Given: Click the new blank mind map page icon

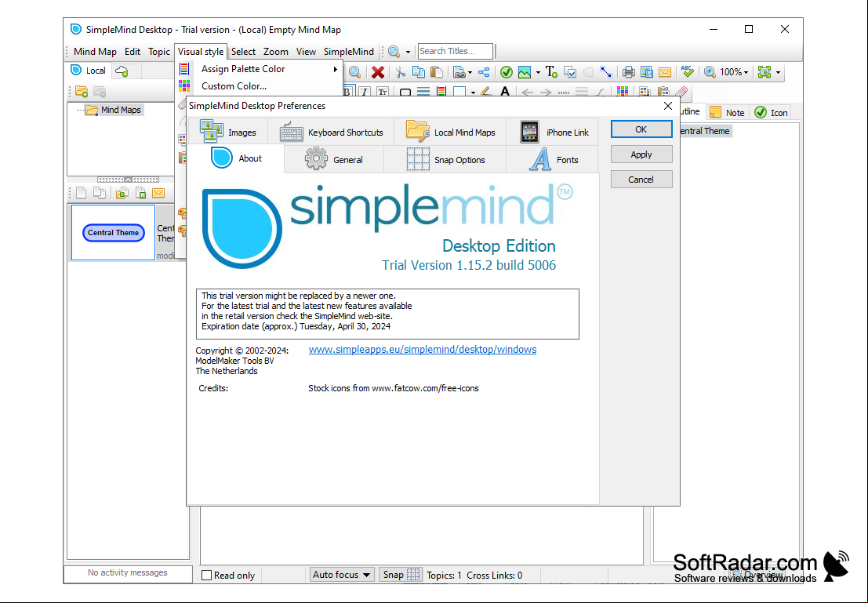Looking at the screenshot, I should (82, 193).
